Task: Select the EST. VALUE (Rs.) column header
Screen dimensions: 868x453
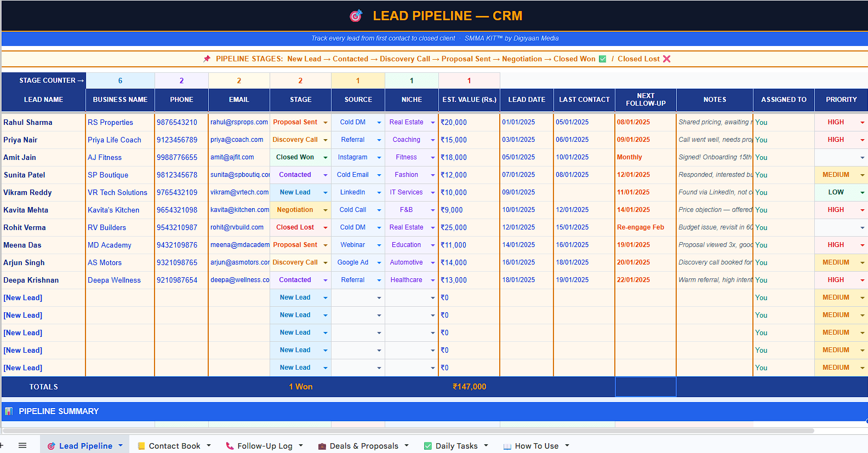Action: tap(469, 100)
